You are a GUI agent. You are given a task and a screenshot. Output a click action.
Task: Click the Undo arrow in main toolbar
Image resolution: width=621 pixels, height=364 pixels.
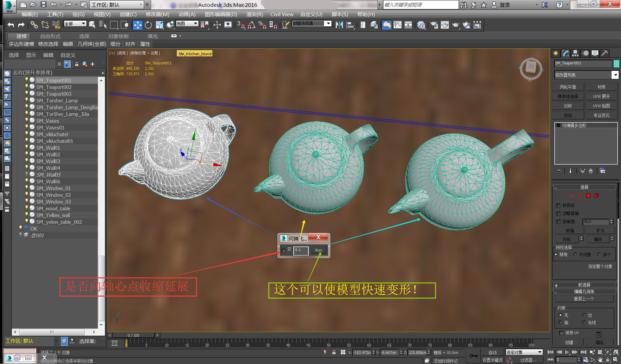tap(11, 25)
